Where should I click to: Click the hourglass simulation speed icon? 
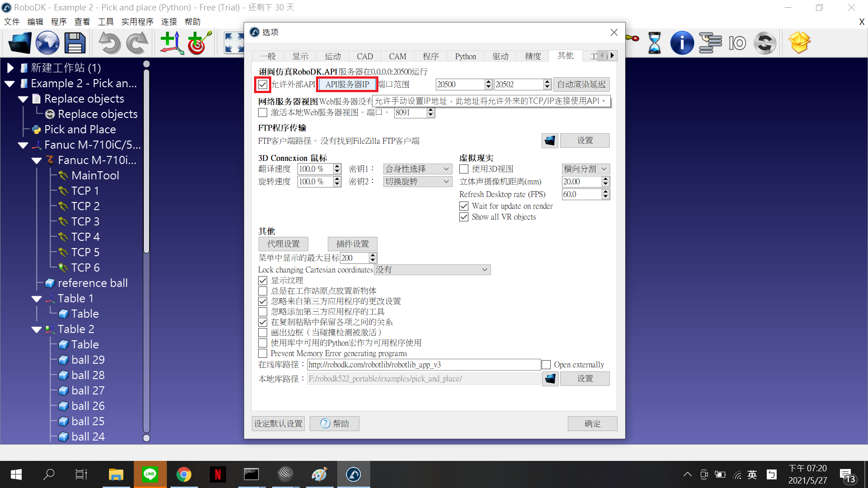coord(654,43)
